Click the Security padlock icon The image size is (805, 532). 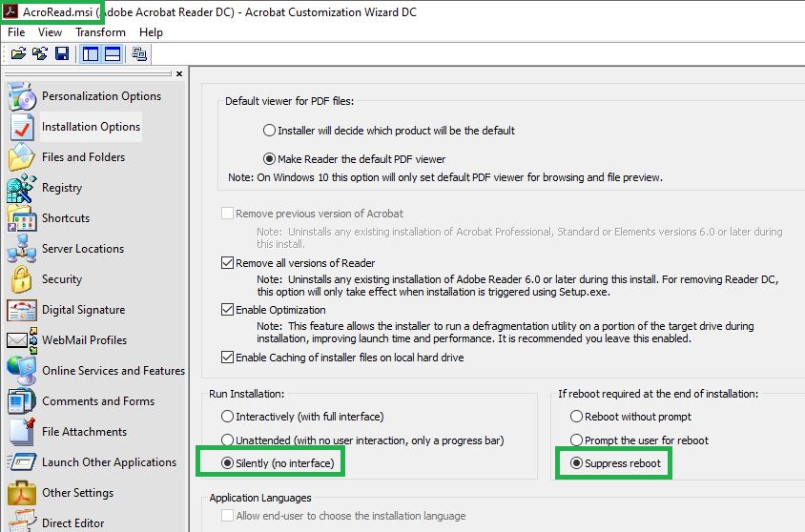pos(21,279)
